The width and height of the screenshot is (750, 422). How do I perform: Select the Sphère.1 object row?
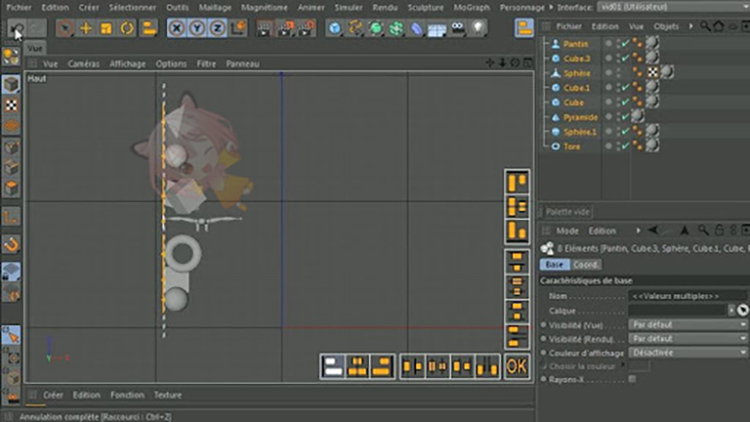580,132
